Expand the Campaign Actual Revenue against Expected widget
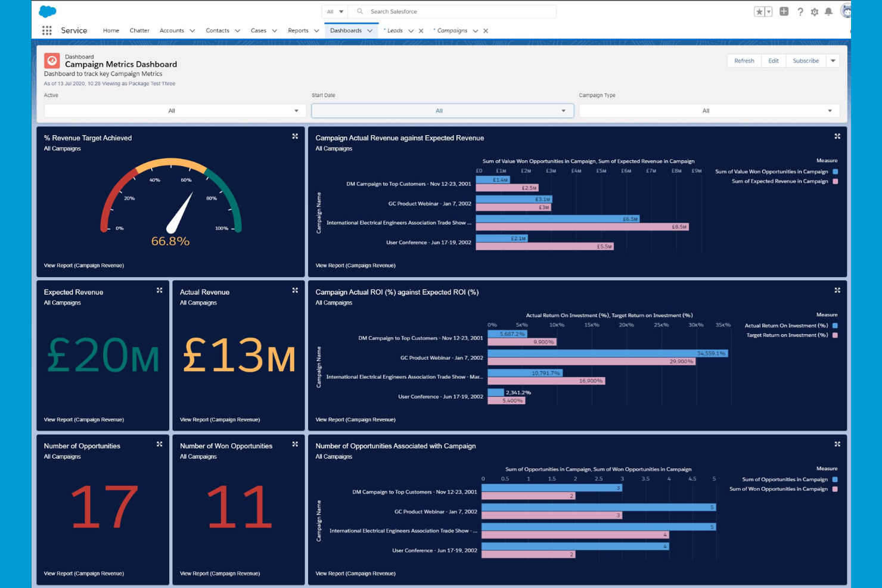The image size is (882, 588). click(837, 136)
